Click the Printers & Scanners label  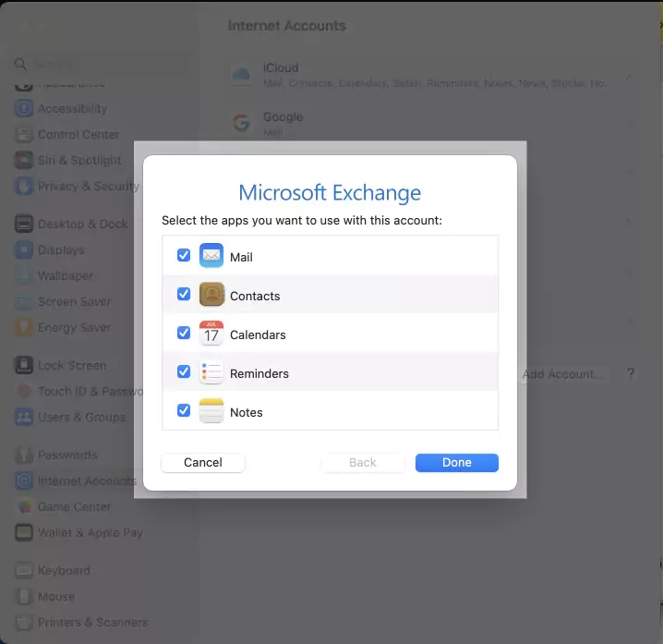coord(93,623)
